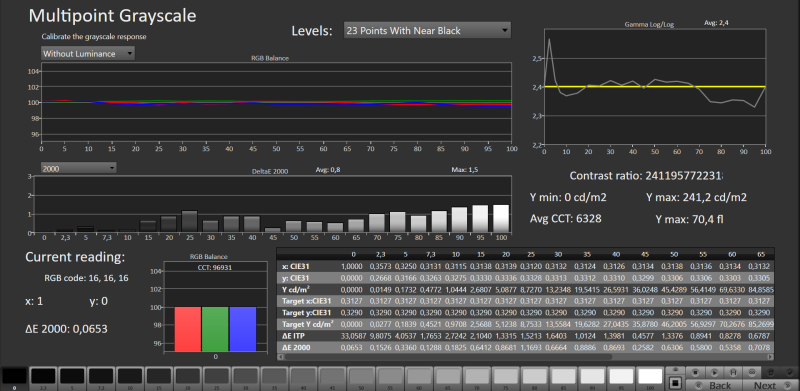800x391 pixels.
Task: Open the DeltaE formula '2000' dropdown
Action: (x=79, y=168)
